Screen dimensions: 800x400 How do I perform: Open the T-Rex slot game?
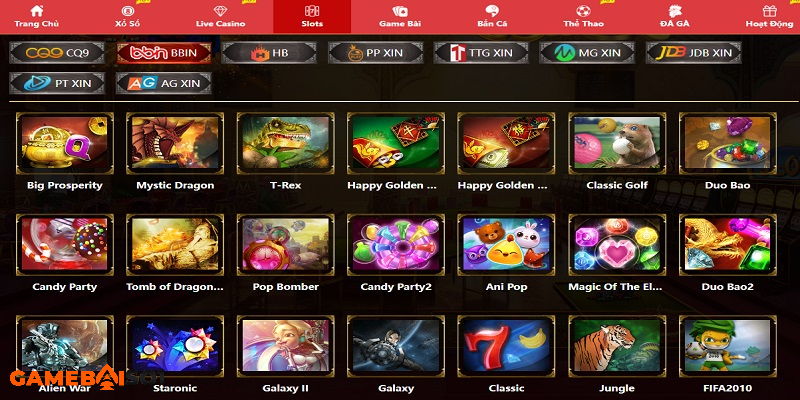tap(286, 143)
